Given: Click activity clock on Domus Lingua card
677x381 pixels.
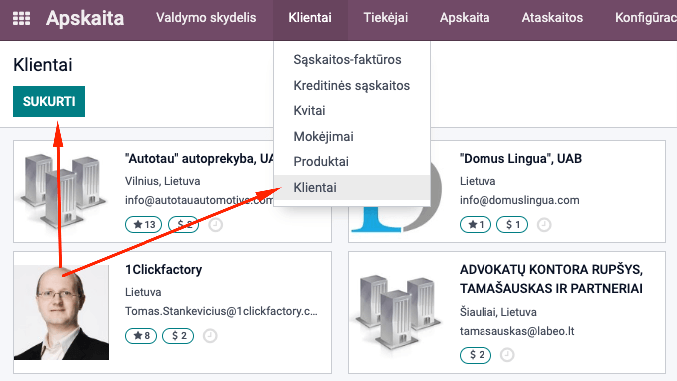Looking at the screenshot, I should pos(544,225).
